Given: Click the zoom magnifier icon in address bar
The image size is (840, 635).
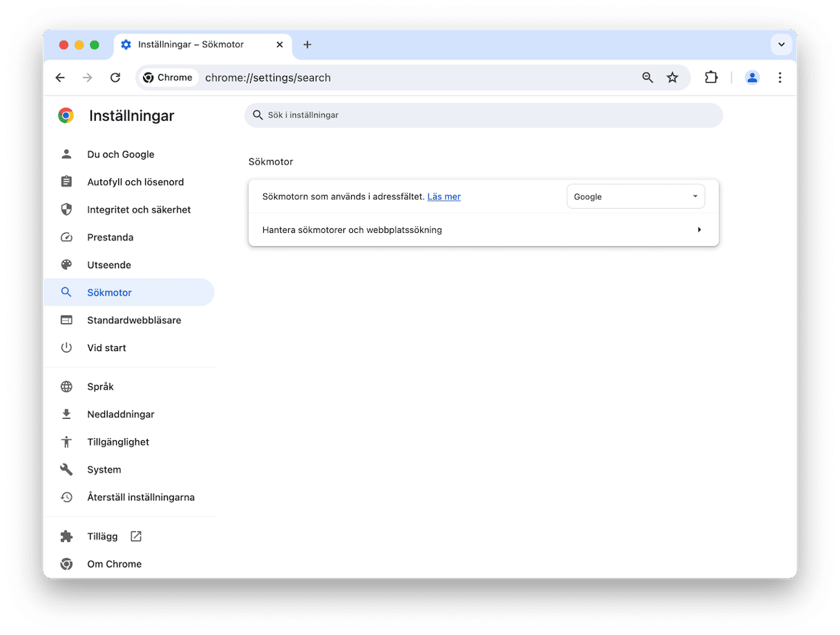Looking at the screenshot, I should click(647, 78).
